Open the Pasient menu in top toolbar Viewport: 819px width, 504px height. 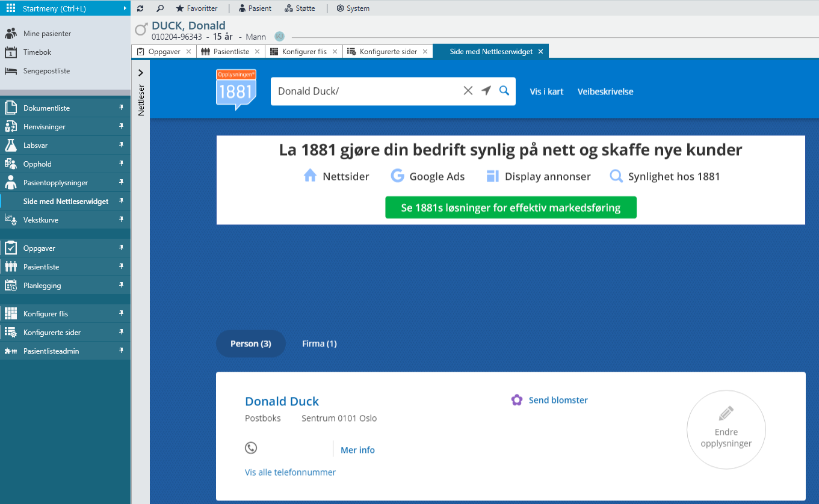(x=255, y=8)
